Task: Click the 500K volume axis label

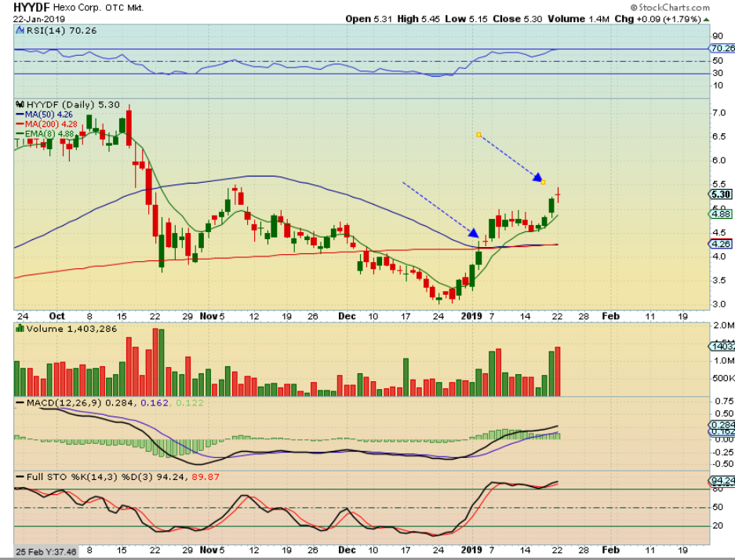Action: pos(723,378)
